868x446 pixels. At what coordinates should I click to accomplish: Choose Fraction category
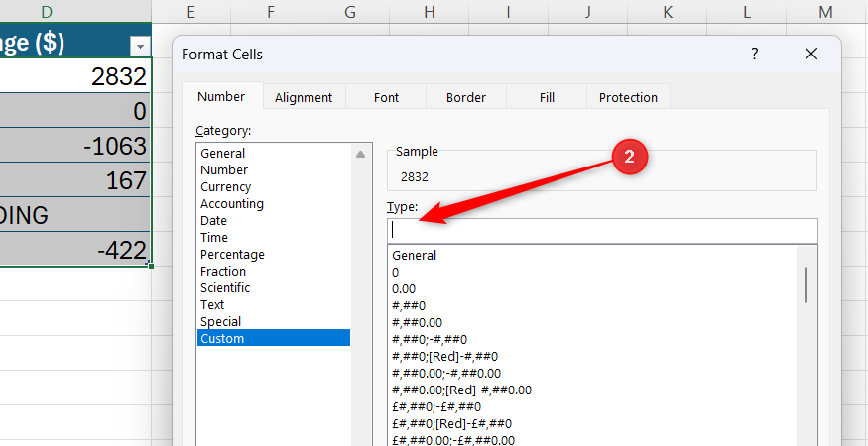tap(274, 272)
